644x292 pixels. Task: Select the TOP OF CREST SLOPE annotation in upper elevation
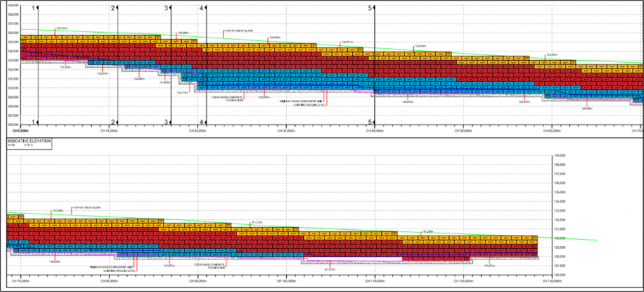(x=233, y=31)
